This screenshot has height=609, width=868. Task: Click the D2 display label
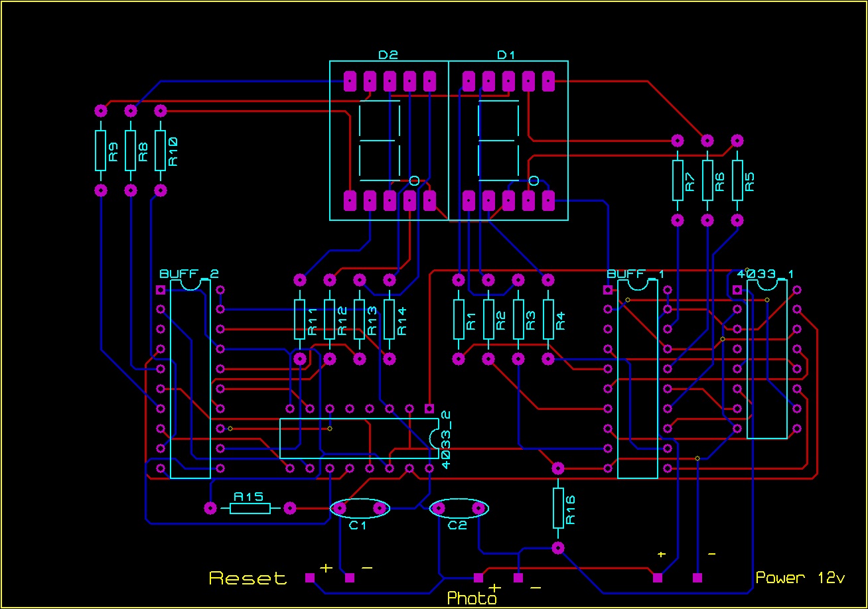pos(388,55)
